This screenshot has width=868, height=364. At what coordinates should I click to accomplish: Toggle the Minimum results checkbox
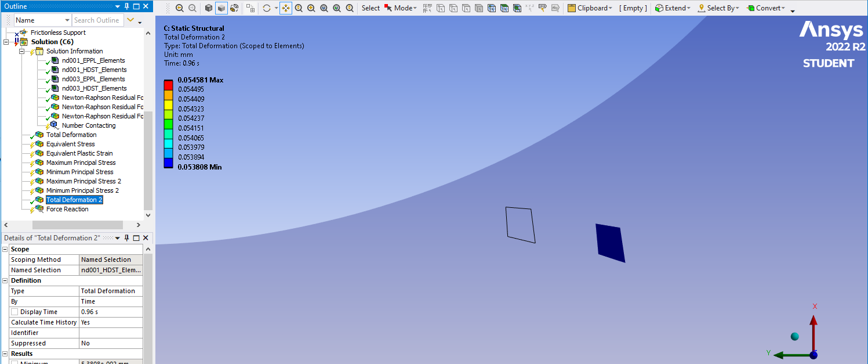click(15, 363)
